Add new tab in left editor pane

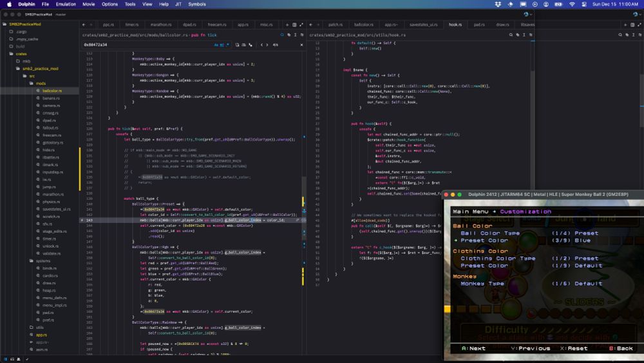pyautogui.click(x=287, y=25)
